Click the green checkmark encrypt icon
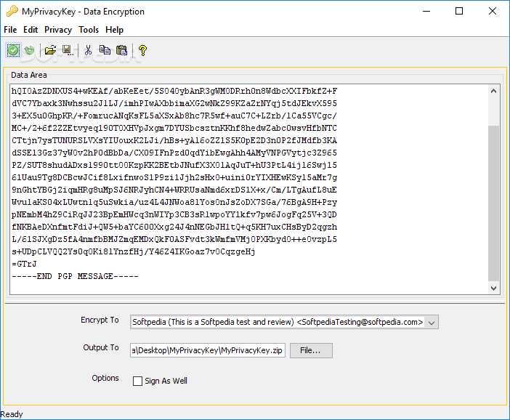This screenshot has width=510, height=420. point(13,50)
